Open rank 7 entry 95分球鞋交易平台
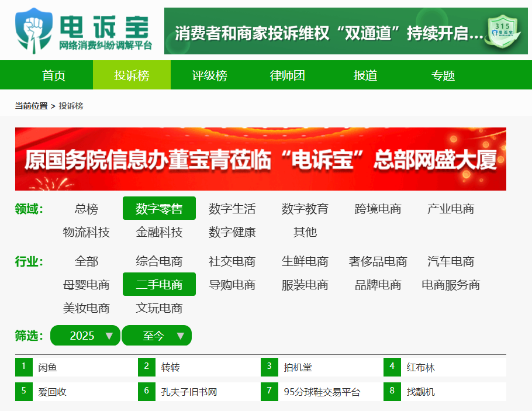 click(322, 392)
